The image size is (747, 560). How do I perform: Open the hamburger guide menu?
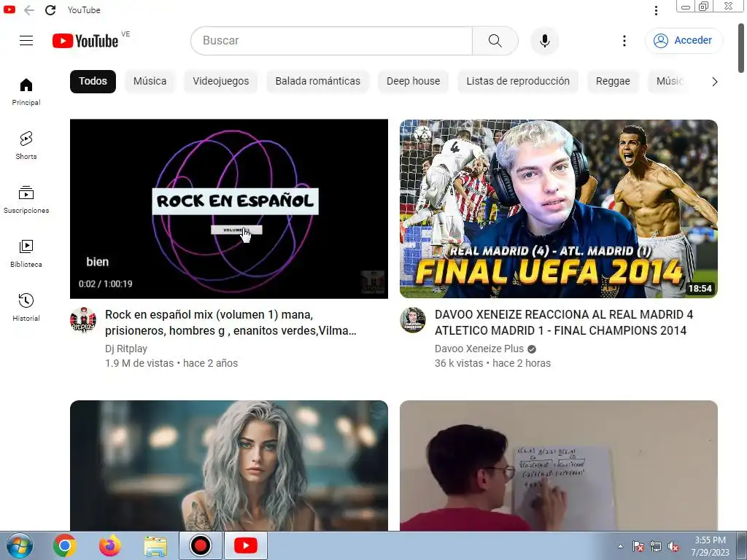click(26, 41)
